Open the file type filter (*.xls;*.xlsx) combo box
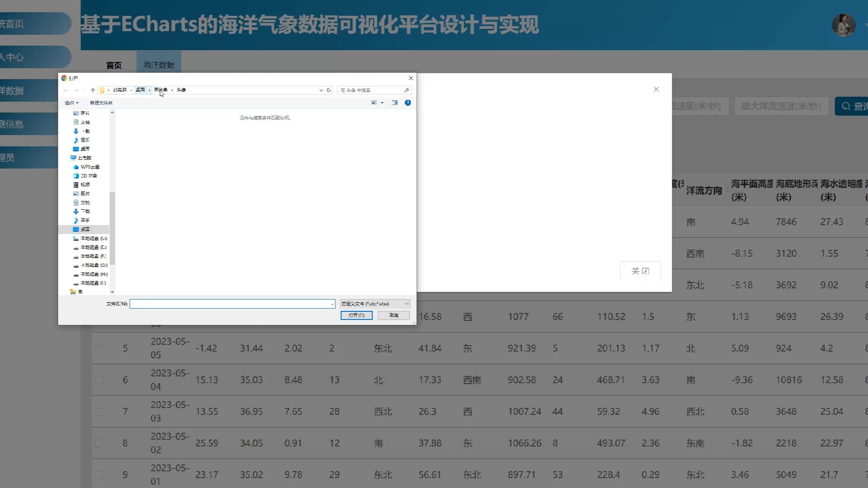Screen dimensions: 868x488 [x=375, y=304]
